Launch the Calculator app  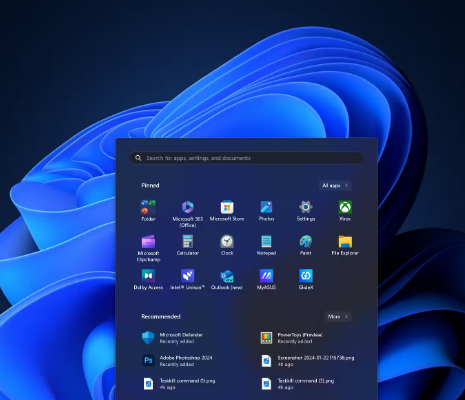(188, 241)
